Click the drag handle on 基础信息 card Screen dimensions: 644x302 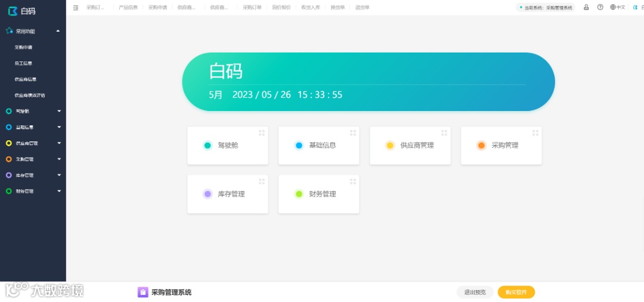[353, 132]
